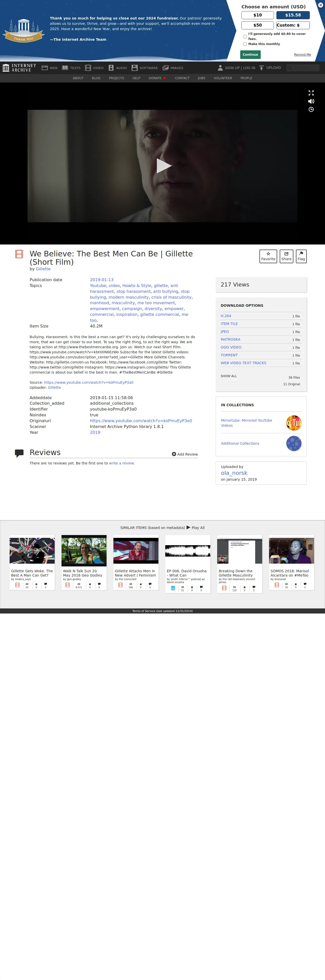Screen dimensions: 325x980
Task: Click the clock playback speed icon
Action: point(311,110)
